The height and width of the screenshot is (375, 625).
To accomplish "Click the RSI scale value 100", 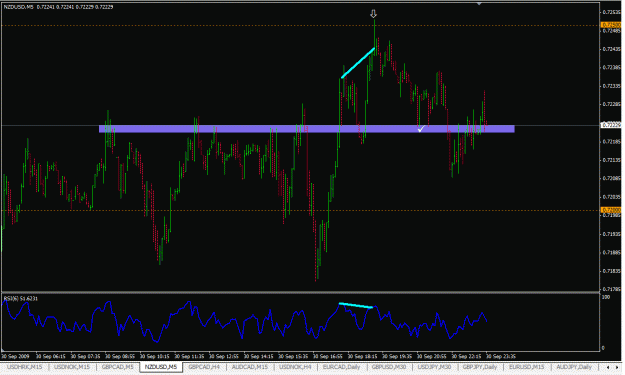I will [x=606, y=297].
